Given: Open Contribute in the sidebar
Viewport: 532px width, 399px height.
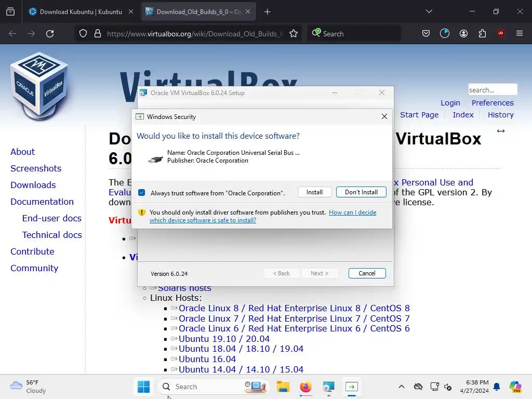Looking at the screenshot, I should click(32, 251).
